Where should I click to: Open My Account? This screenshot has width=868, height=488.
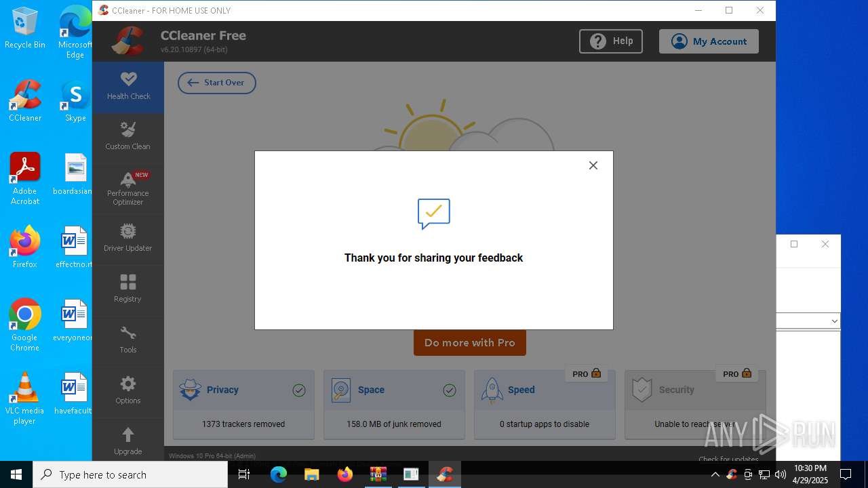point(709,41)
